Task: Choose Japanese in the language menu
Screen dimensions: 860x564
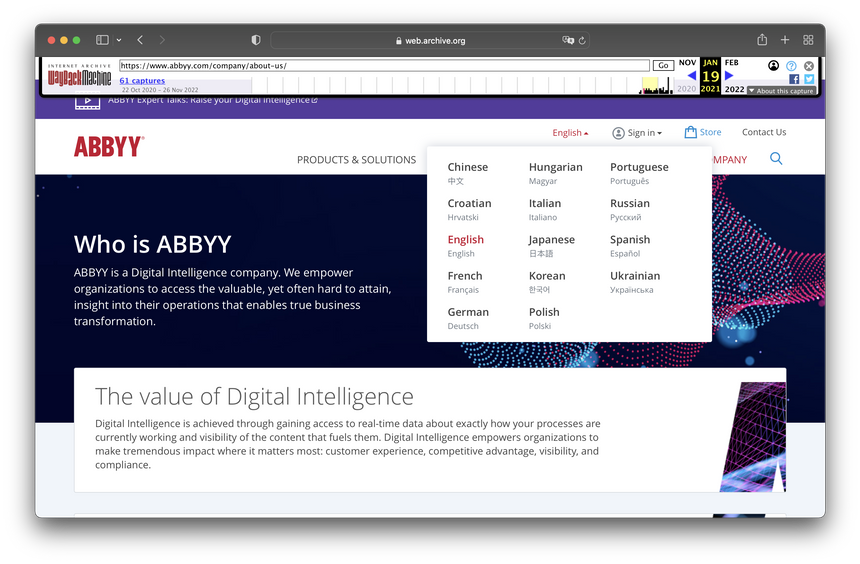Action: coord(552,240)
